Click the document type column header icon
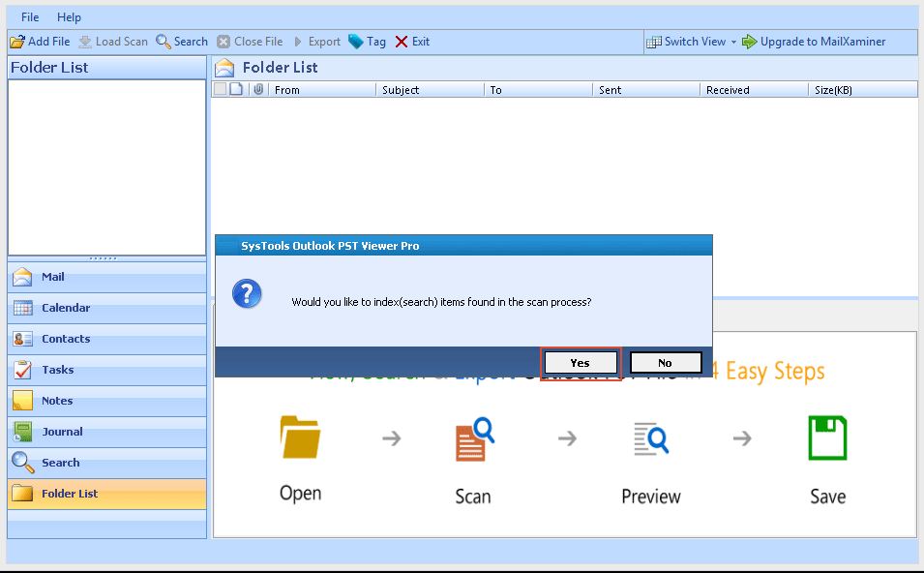The width and height of the screenshot is (924, 573). click(x=236, y=89)
